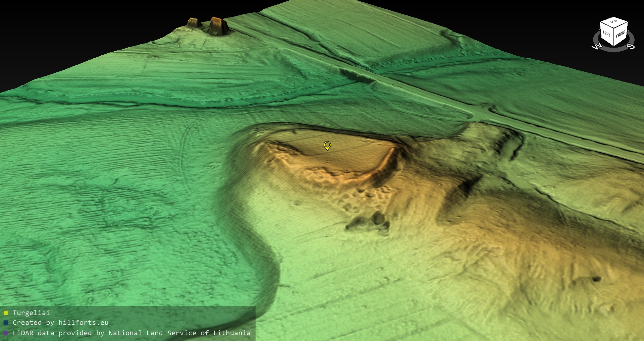Image resolution: width=644 pixels, height=341 pixels.
Task: Select the LEFT face of the navigation cube
Action: click(x=606, y=34)
